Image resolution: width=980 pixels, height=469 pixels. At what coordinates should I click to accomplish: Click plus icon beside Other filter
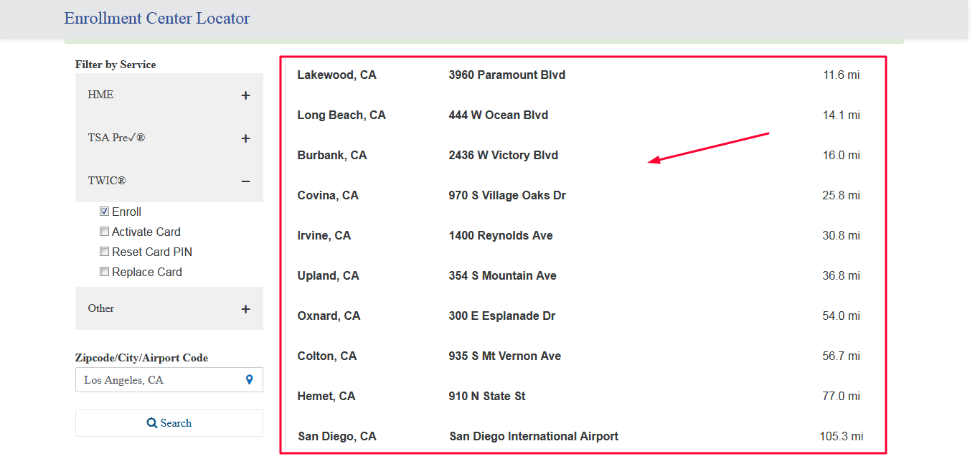[x=245, y=309]
